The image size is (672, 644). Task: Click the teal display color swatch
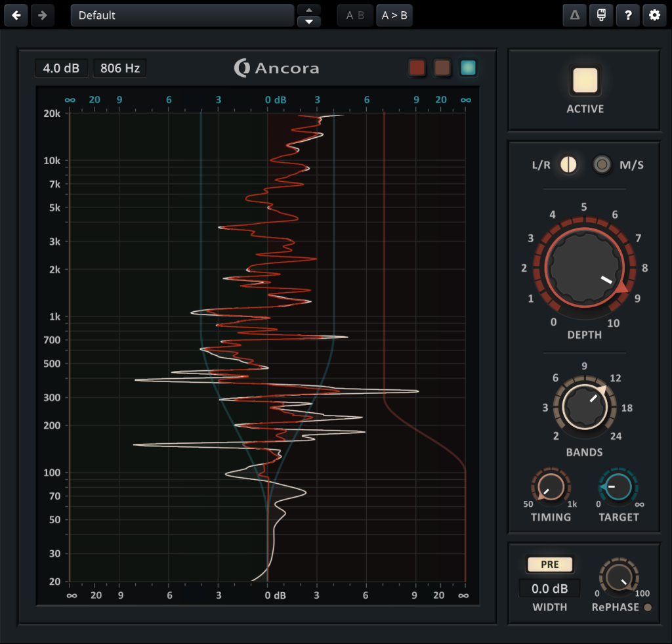[x=468, y=68]
